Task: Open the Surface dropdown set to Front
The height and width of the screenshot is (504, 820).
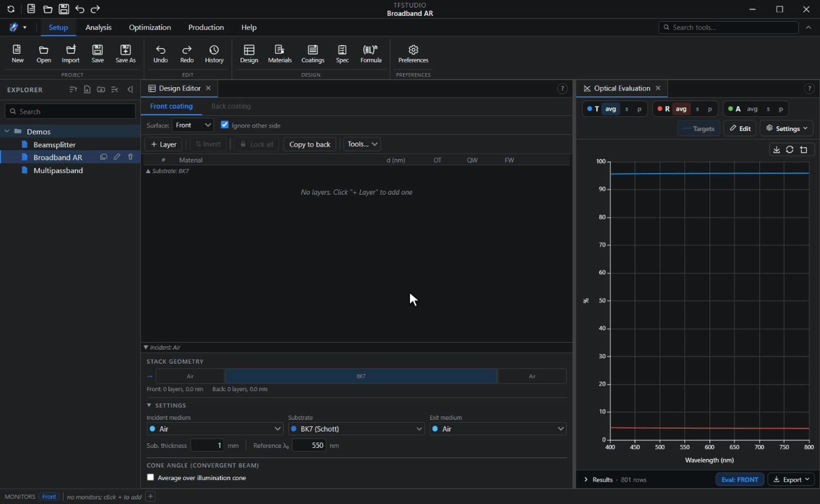Action: pos(193,125)
